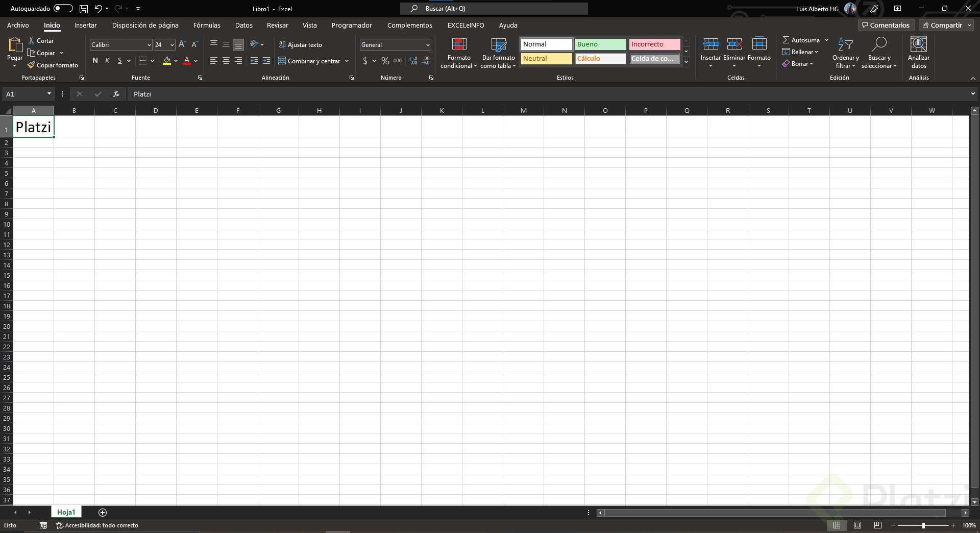Image resolution: width=980 pixels, height=533 pixels.
Task: Apply percent style icon
Action: [385, 61]
